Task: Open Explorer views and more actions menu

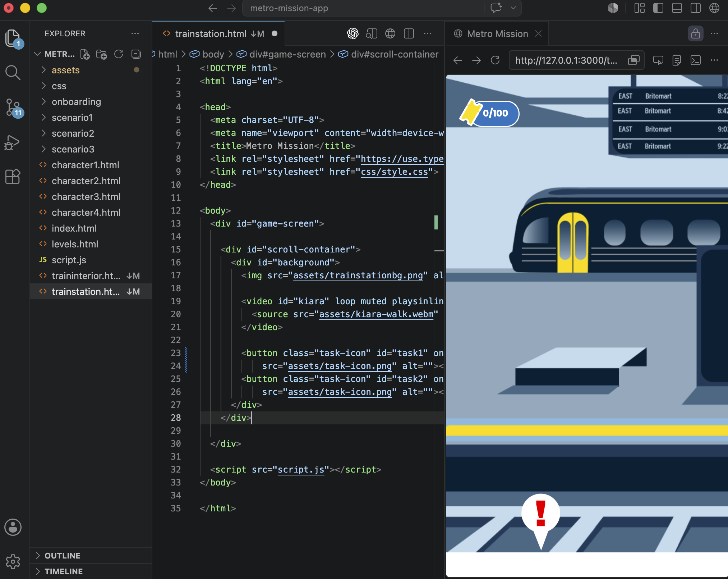Action: (135, 33)
